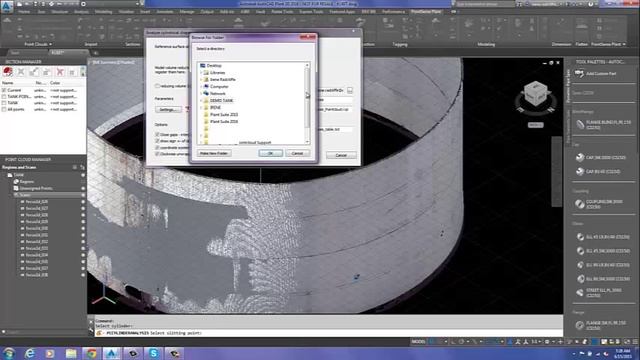Select Desktop in the folder tree

pos(214,66)
